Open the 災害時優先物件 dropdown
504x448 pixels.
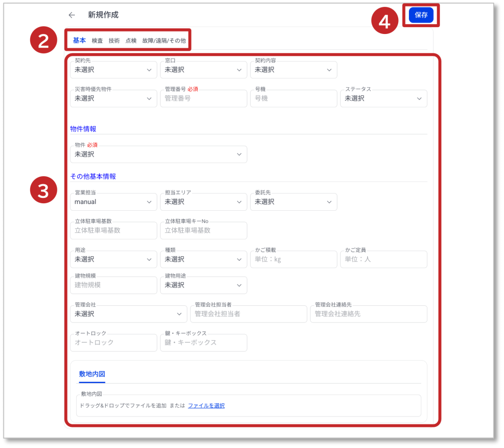click(x=113, y=98)
